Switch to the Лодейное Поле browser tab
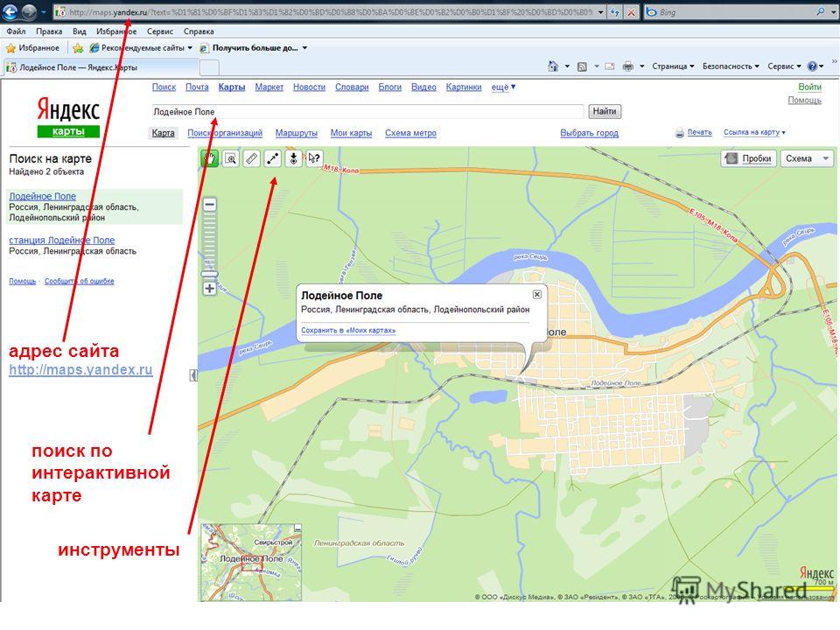 101,67
